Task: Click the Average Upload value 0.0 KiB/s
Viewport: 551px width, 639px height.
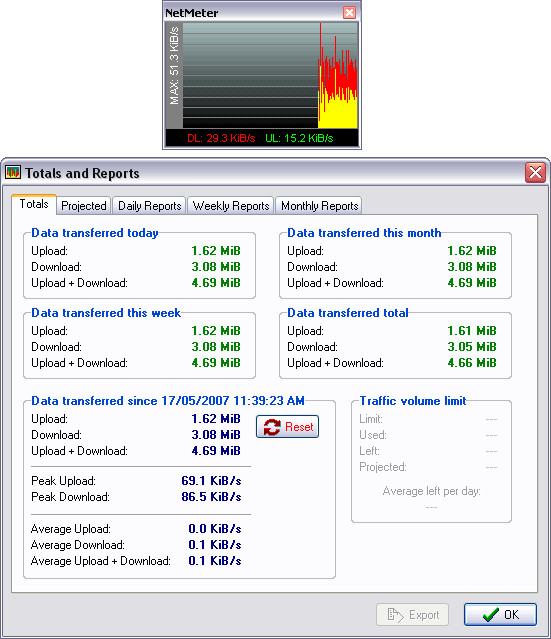Action: point(215,529)
